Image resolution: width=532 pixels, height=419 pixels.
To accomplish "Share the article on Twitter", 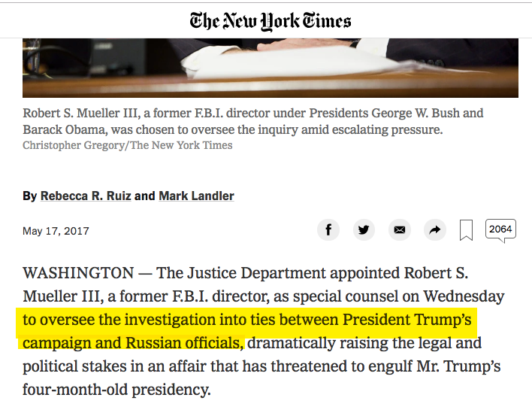I will [x=364, y=230].
